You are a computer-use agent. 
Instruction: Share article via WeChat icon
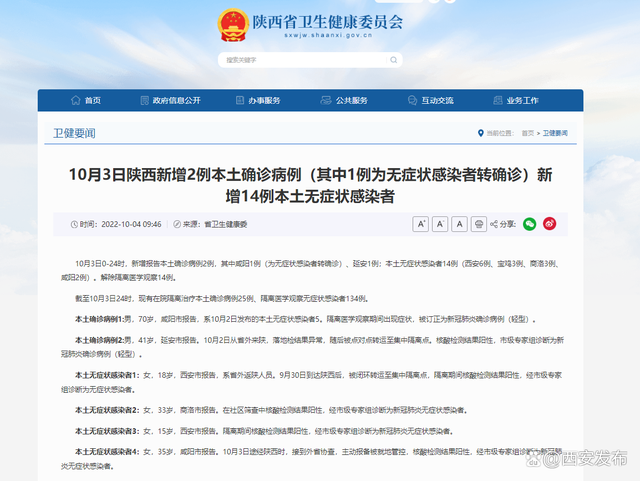coord(530,224)
